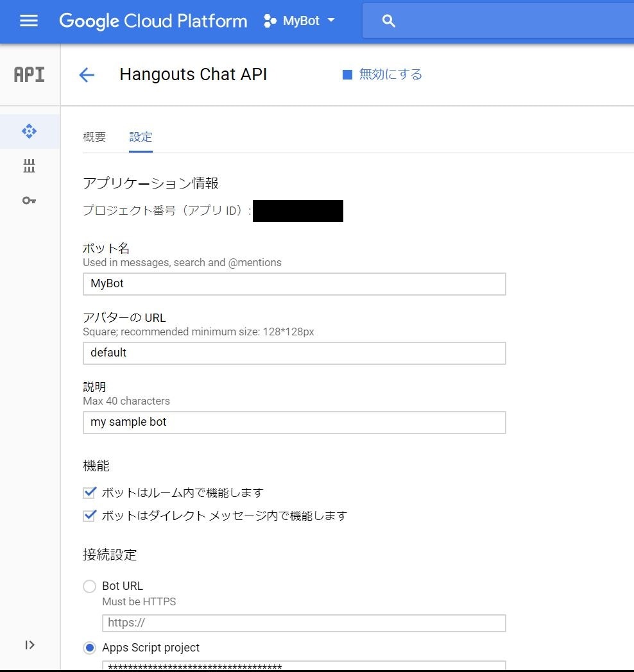Toggle ボットはダイレクト メッセージ内で機能します checkbox

tap(89, 515)
